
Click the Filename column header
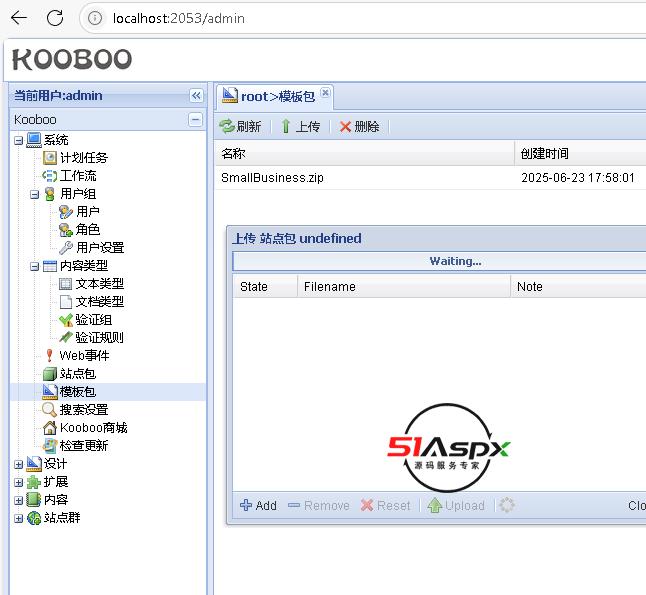pos(404,286)
